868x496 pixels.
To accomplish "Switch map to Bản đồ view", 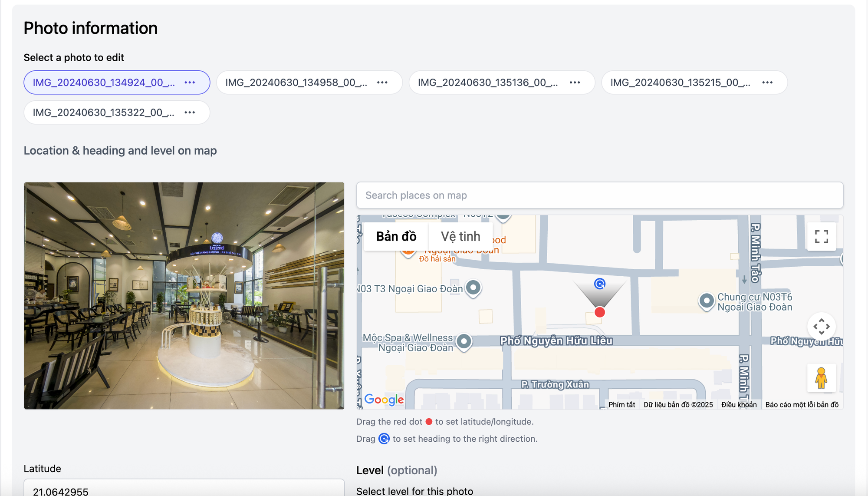I will click(x=396, y=236).
